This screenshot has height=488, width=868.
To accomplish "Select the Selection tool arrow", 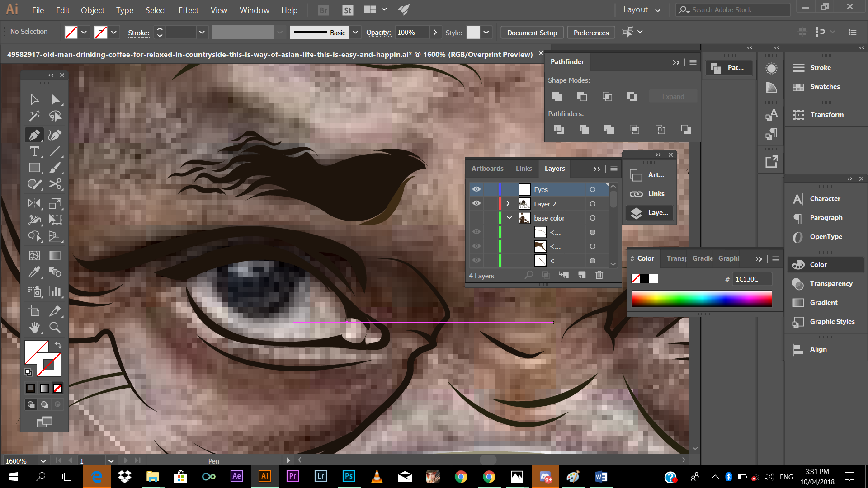I will click(x=34, y=99).
